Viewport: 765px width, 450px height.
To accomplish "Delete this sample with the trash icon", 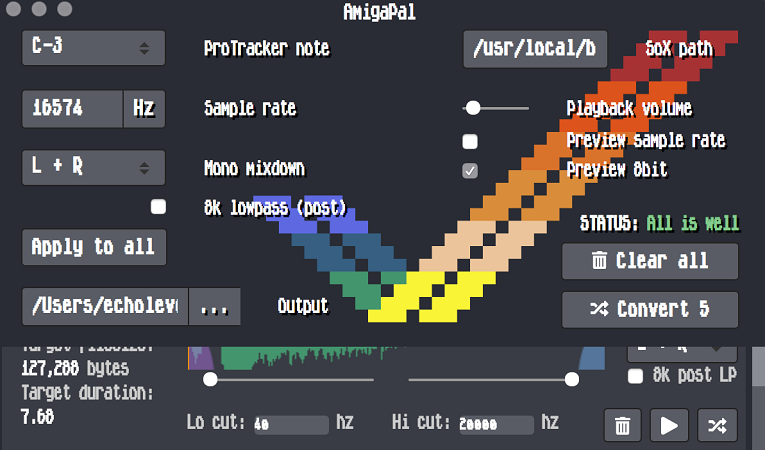I will tap(622, 426).
